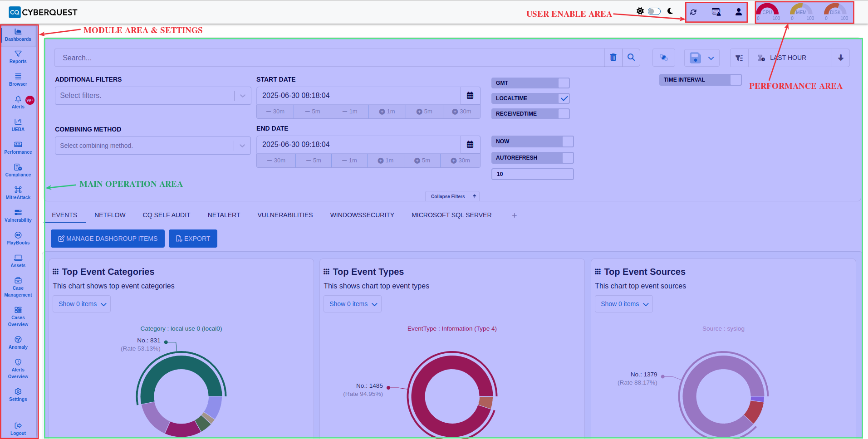Clear search with the trash icon

point(613,58)
